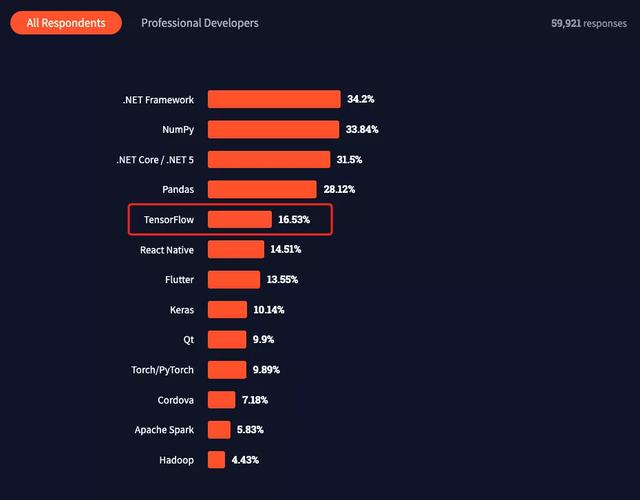Click the 34.2% value label
Image resolution: width=640 pixels, height=500 pixels.
[360, 99]
